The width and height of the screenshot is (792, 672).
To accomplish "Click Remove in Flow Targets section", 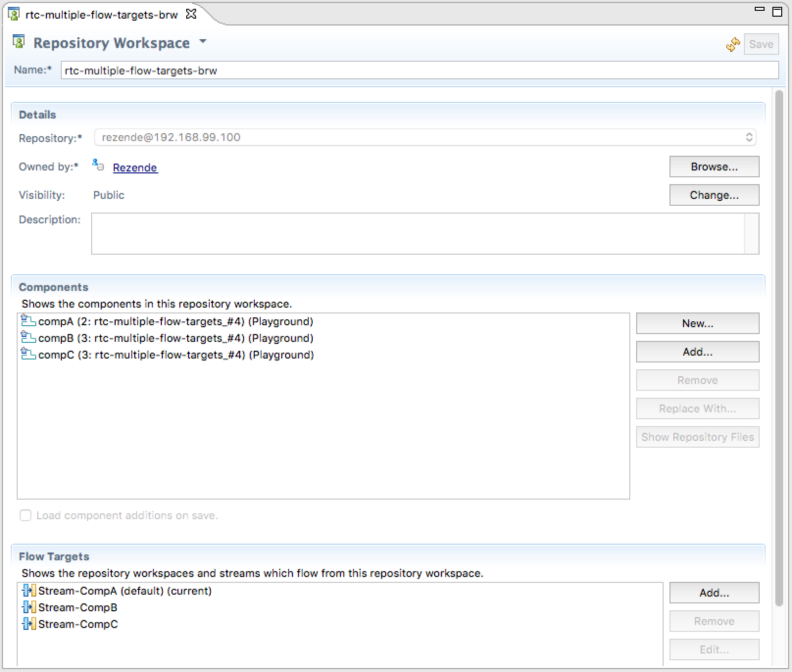I will [x=714, y=621].
